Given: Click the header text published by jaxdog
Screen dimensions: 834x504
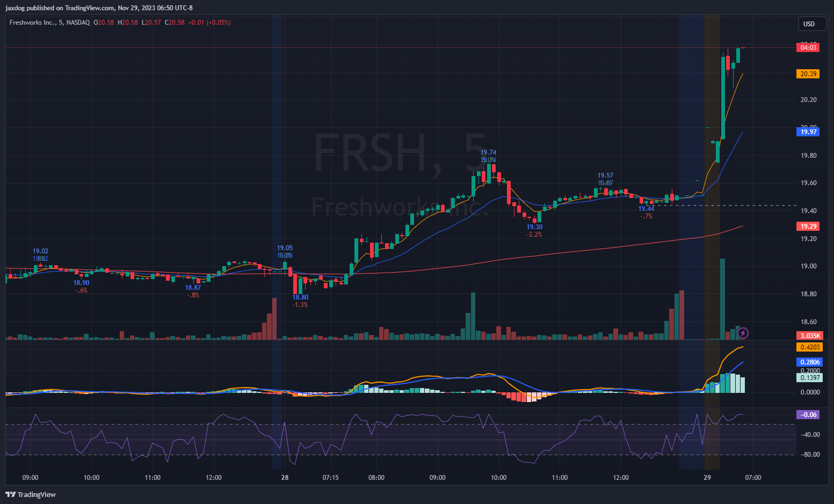Looking at the screenshot, I should click(99, 8).
